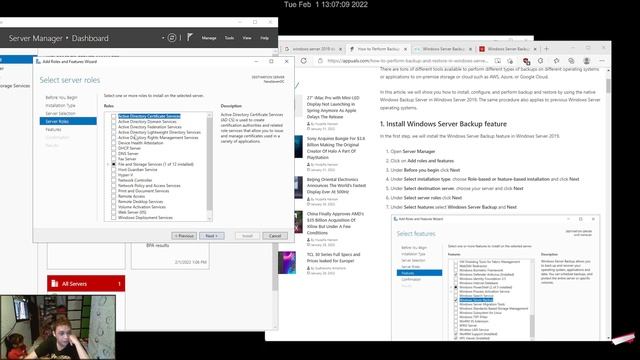Click the site info lock icon in address bar
Viewport: 640px width, 360px height.
[x=320, y=61]
